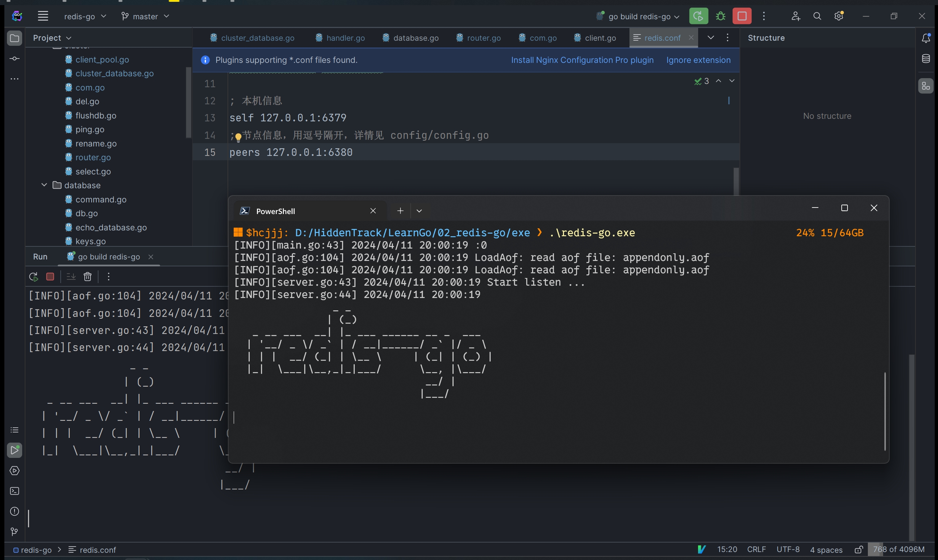Screen dimensions: 938x560
Task: Toggle the Structure tool window button
Action: (x=926, y=86)
